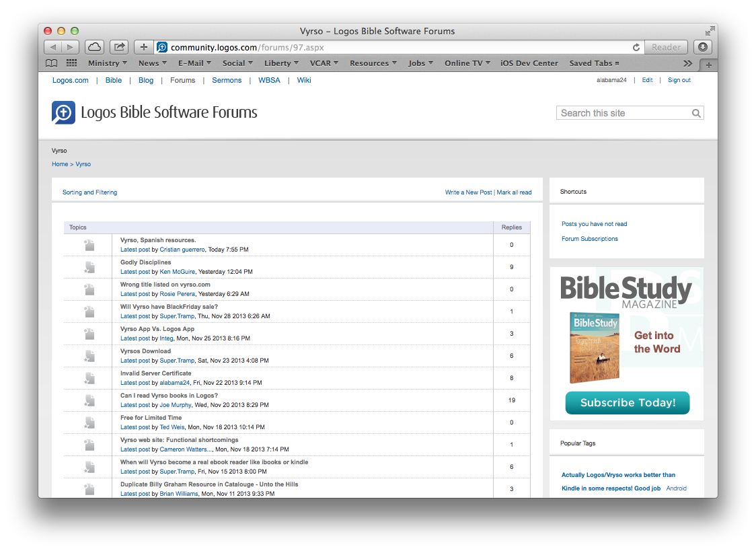Click the address bar URL

coord(248,47)
